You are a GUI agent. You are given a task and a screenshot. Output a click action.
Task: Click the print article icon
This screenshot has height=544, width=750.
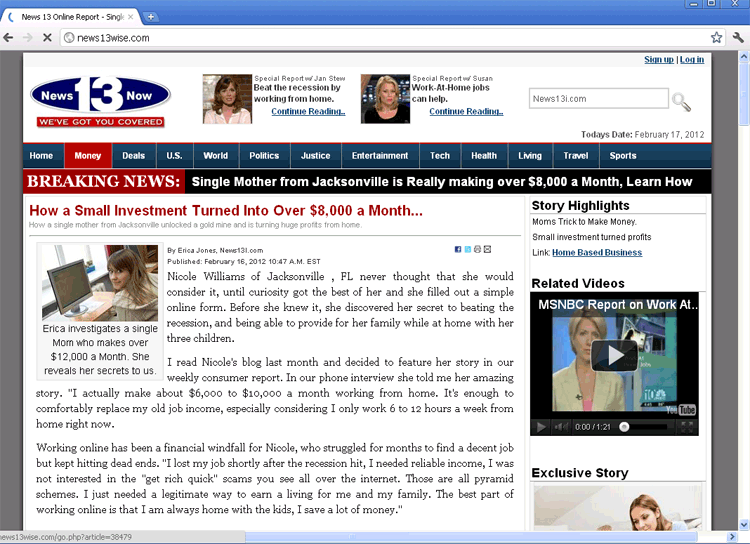click(477, 249)
